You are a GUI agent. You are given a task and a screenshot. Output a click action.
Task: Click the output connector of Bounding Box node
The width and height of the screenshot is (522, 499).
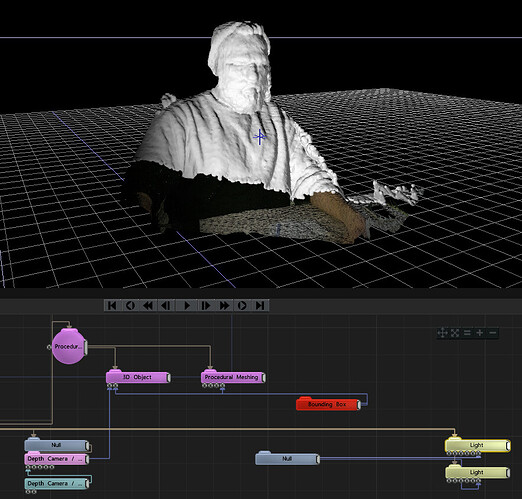point(359,405)
